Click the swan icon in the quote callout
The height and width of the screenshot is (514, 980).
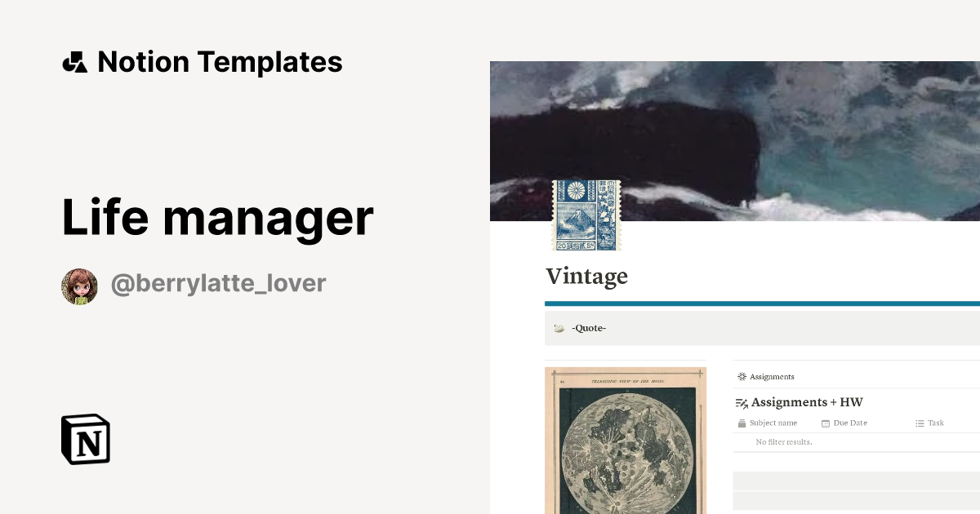point(559,327)
